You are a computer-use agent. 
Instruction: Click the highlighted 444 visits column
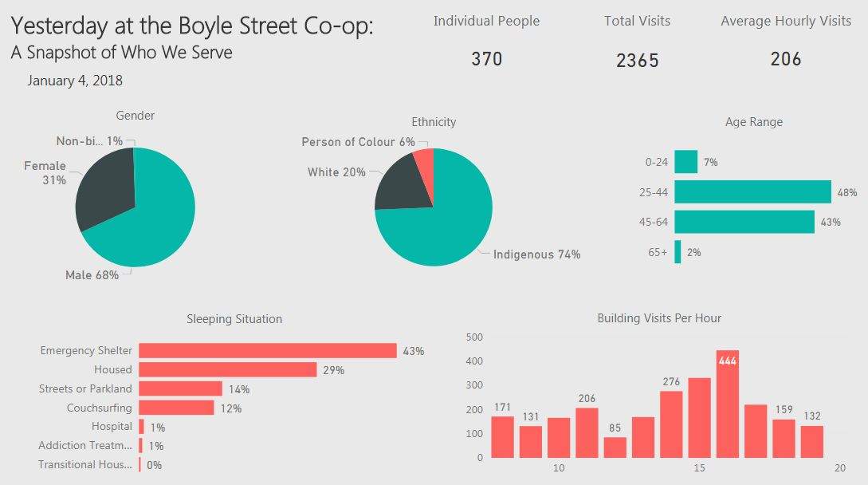tap(728, 404)
